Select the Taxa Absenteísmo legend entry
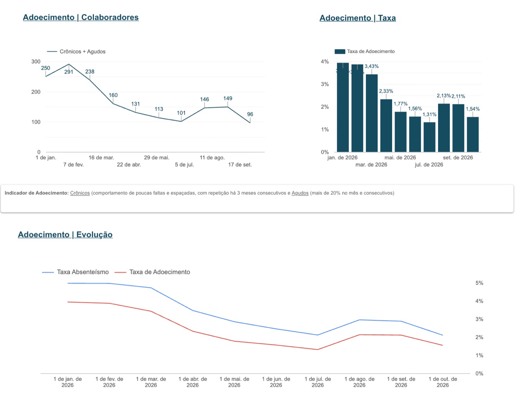Image resolution: width=532 pixels, height=397 pixels. pos(75,272)
